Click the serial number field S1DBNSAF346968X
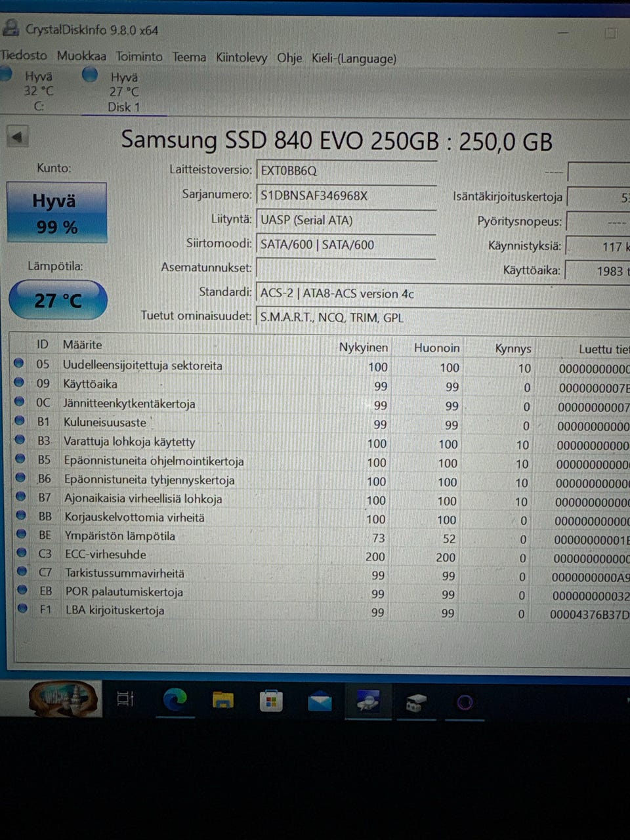This screenshot has height=840, width=630. (x=346, y=195)
